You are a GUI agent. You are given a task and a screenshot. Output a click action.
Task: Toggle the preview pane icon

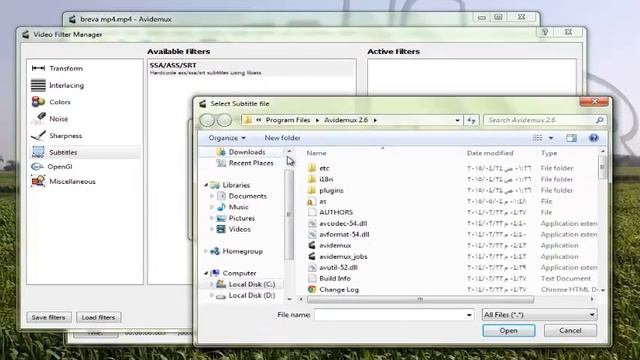click(571, 138)
